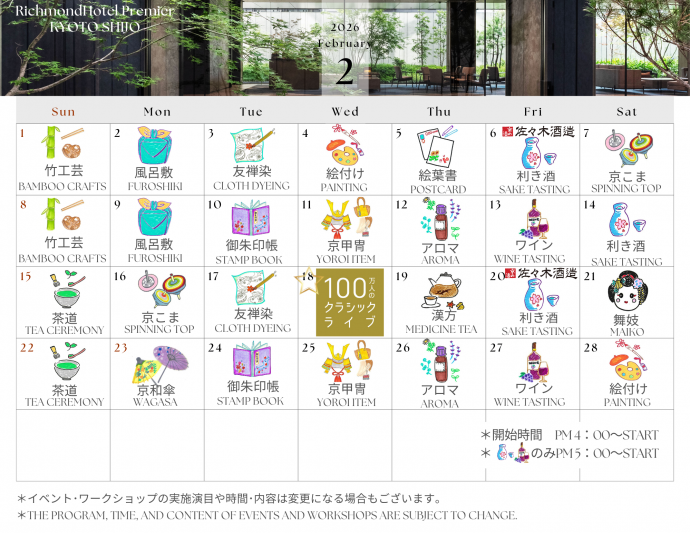
Task: Click the maiko face icon on February 21
Action: point(628,292)
